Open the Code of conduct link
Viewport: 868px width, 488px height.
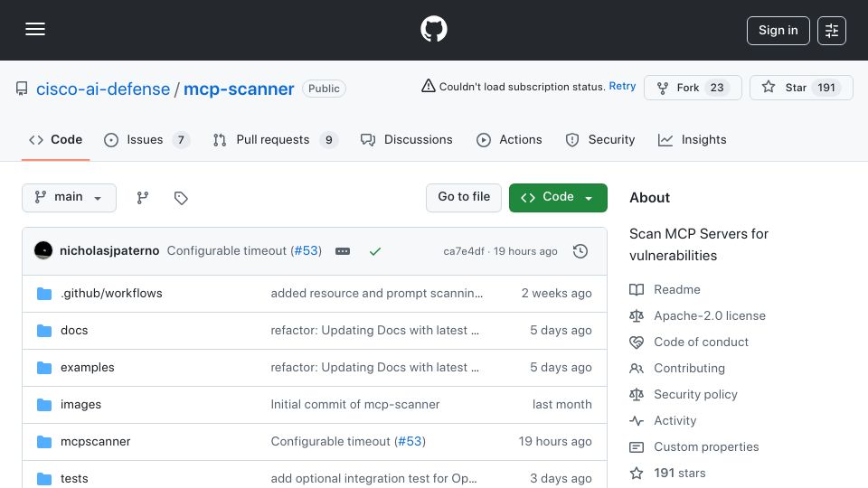(701, 342)
